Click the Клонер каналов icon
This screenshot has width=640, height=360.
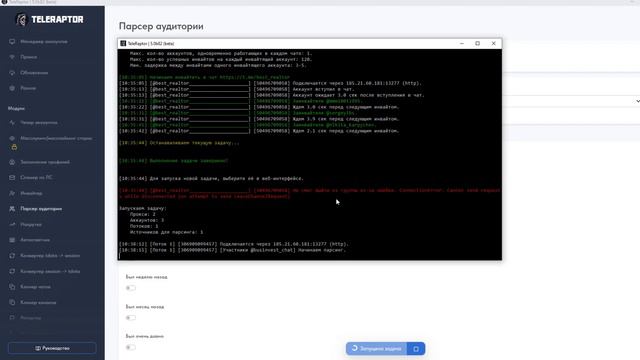click(x=12, y=302)
